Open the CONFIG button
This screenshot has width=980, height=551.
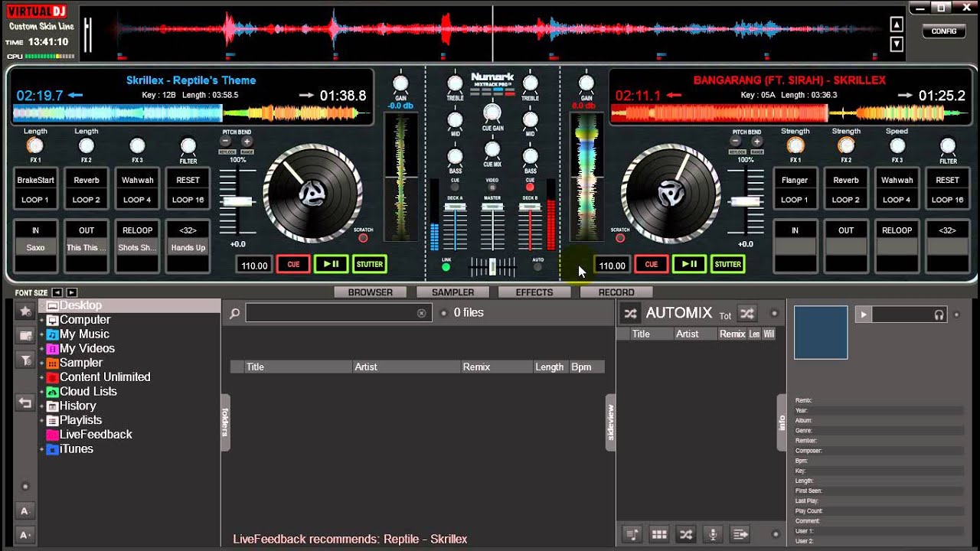(x=944, y=31)
